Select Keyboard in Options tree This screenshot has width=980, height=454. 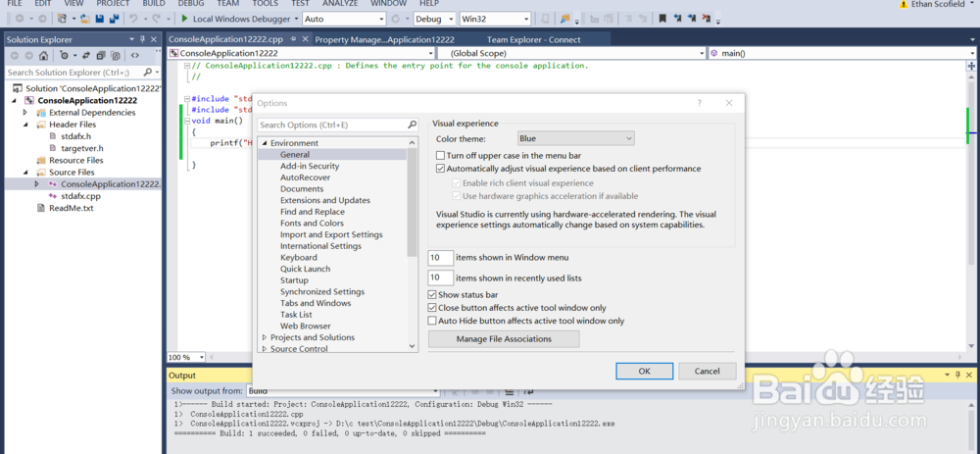tap(299, 258)
